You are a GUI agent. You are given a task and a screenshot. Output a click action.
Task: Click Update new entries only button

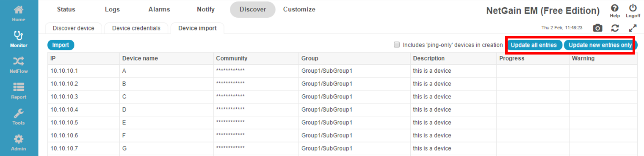tap(600, 45)
